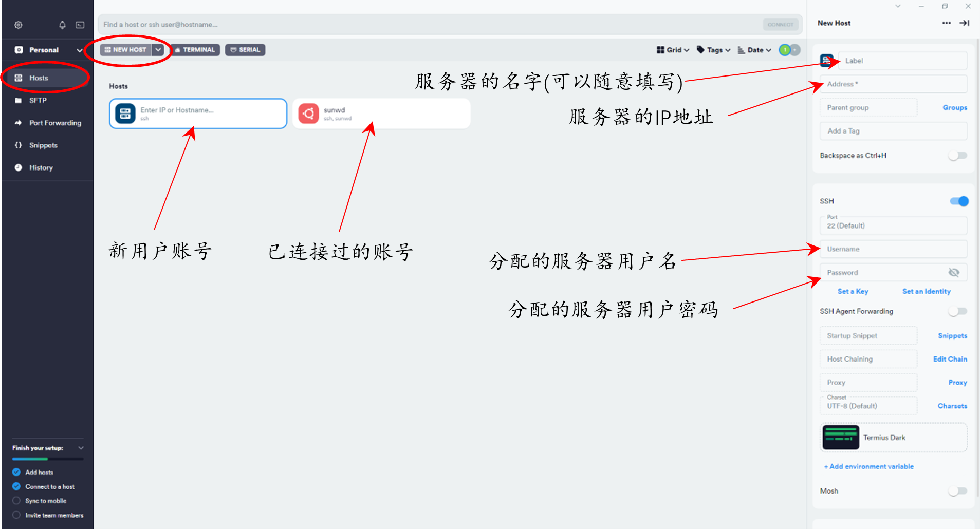Click the Sync to mobile checklist item
Viewport: 980px width, 529px height.
[x=40, y=501]
